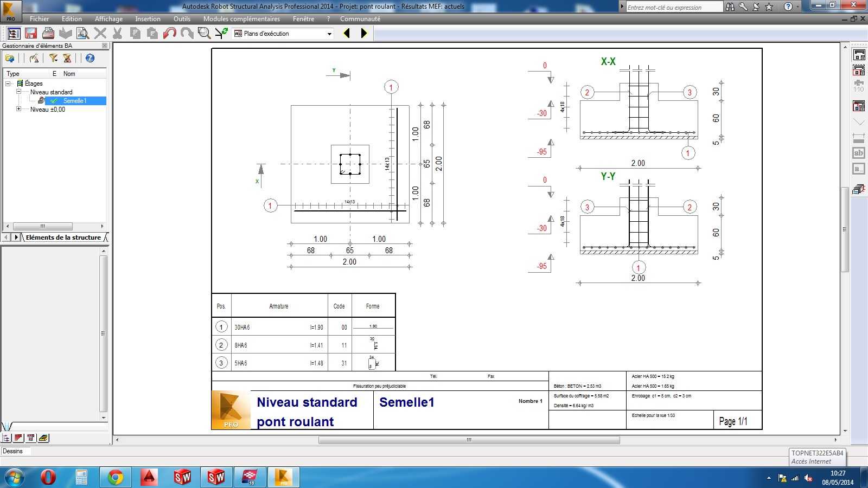
Task: Click the red Undo arrow
Action: (x=169, y=34)
